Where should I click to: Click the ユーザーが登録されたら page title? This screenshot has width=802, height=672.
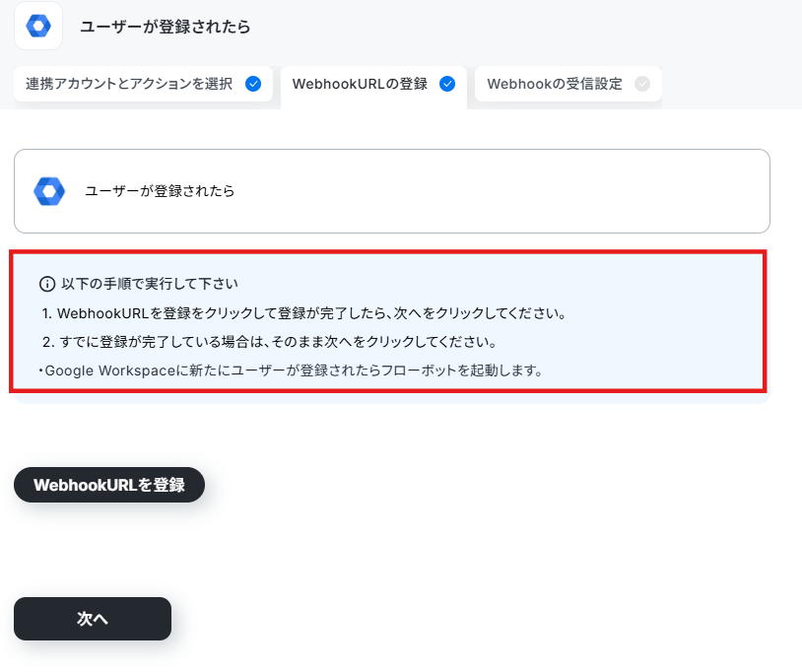[x=166, y=27]
